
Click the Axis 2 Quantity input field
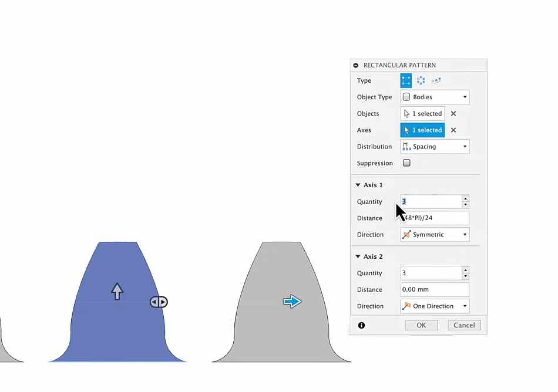point(431,273)
